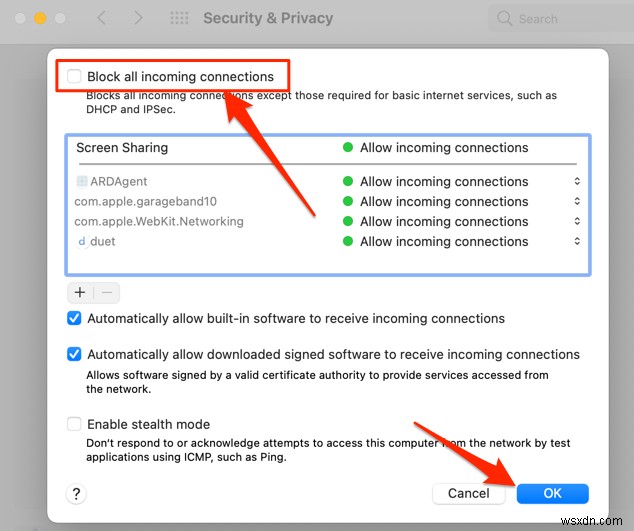Select the Screen Sharing row
The image size is (634, 531).
(x=200, y=148)
